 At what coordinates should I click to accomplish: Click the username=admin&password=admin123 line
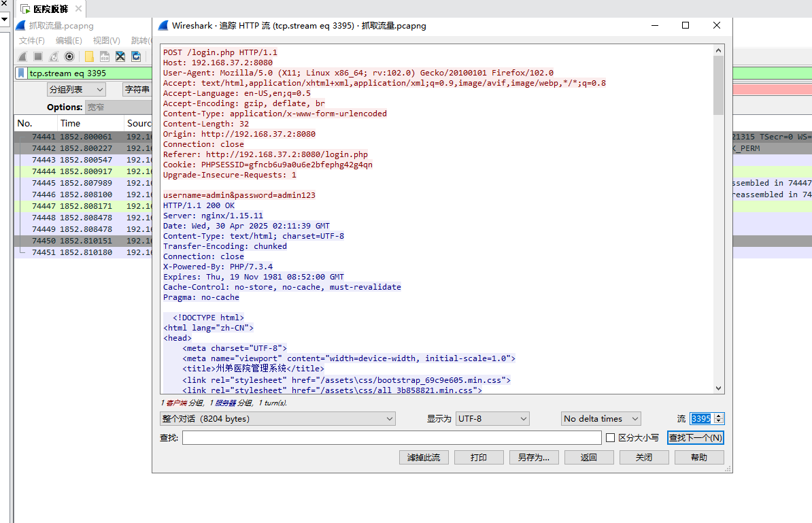coord(239,195)
